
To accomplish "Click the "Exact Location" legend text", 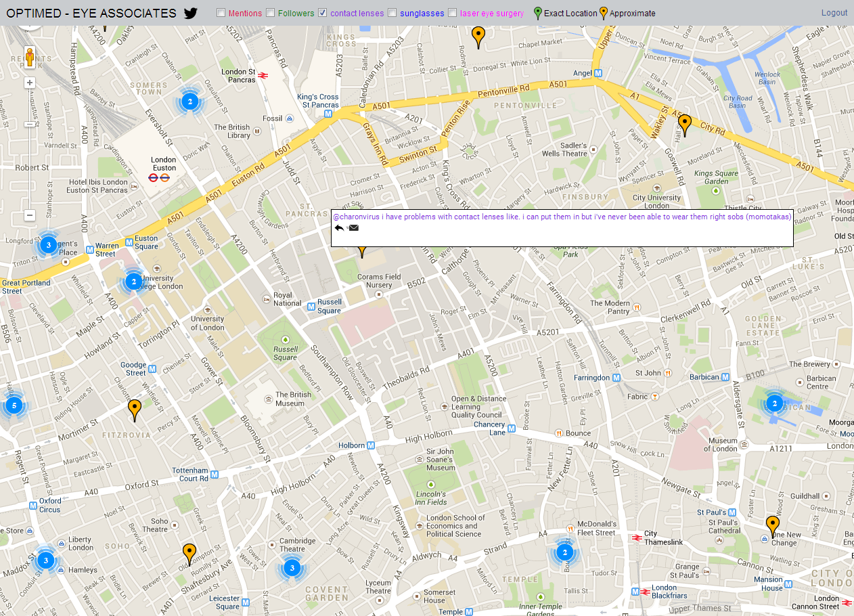I will 570,14.
